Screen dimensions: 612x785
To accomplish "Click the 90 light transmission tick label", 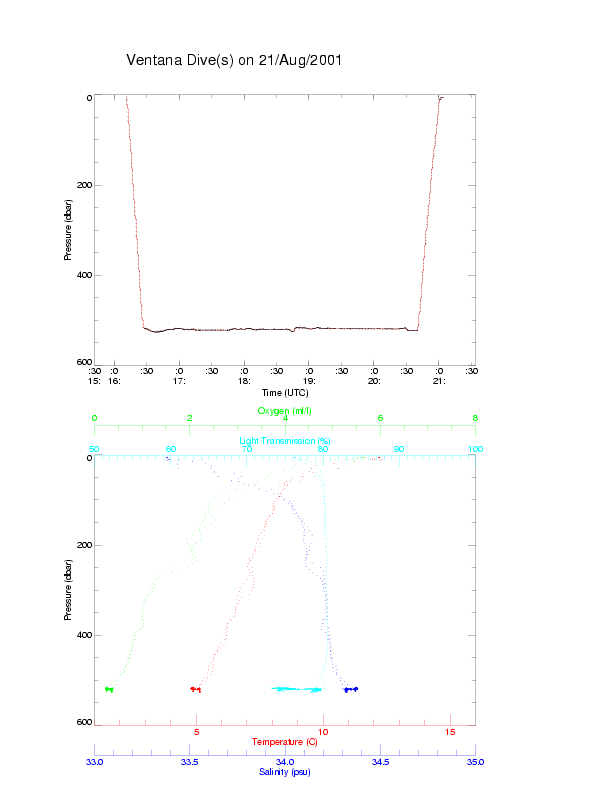I will pyautogui.click(x=399, y=449).
